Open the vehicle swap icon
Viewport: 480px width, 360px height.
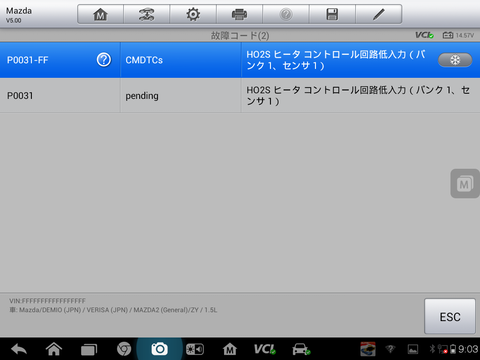coord(146,14)
